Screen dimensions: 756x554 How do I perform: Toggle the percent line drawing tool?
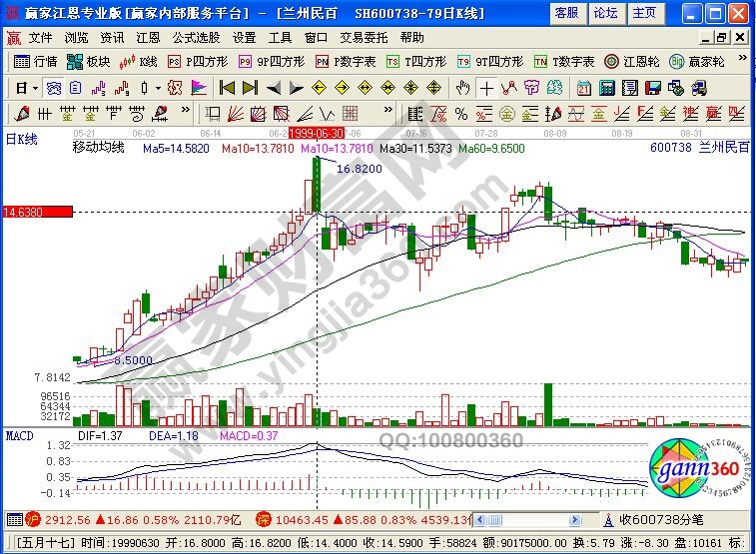coord(460,114)
